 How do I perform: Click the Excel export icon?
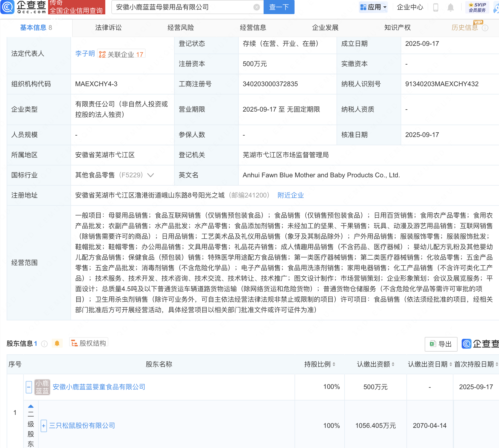coord(432,344)
